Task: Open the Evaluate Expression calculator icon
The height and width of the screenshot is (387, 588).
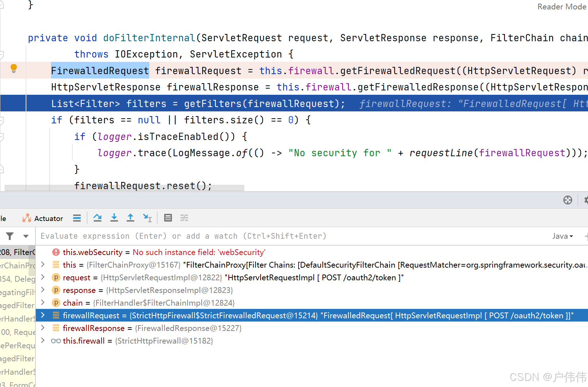Action: coord(168,218)
